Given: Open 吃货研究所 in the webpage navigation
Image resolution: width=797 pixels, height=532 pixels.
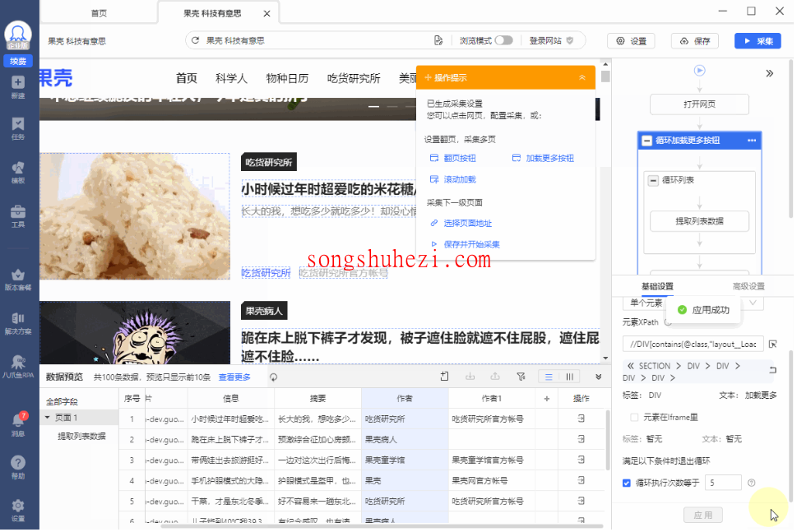Looking at the screenshot, I should 354,78.
